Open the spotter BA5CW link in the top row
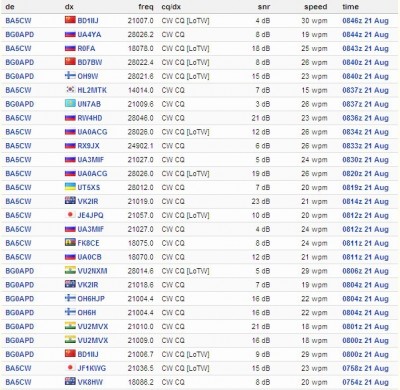The width and height of the screenshot is (400, 390). (18, 21)
